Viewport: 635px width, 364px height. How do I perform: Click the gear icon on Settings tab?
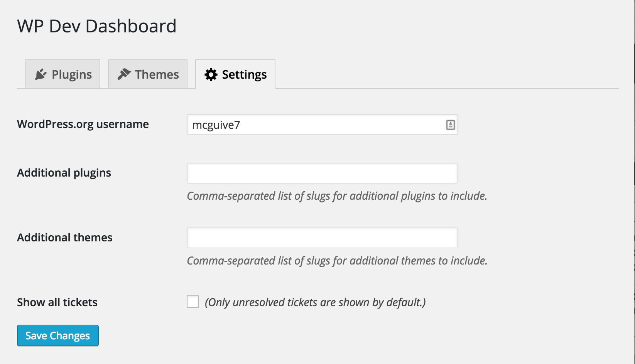(x=211, y=74)
